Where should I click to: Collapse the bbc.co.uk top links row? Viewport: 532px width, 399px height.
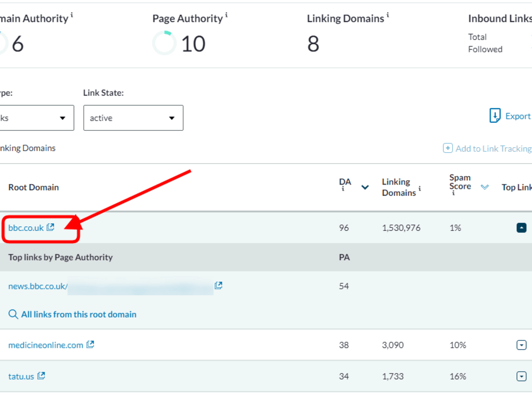point(521,228)
